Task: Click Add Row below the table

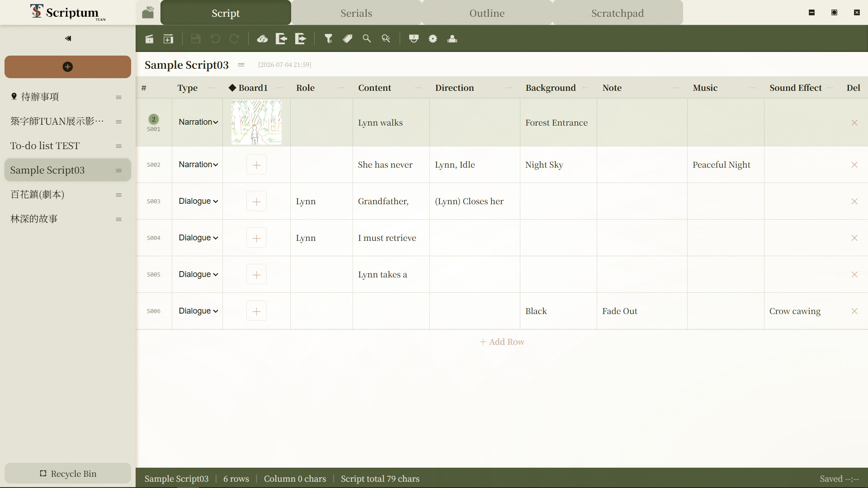Action: coord(502,342)
